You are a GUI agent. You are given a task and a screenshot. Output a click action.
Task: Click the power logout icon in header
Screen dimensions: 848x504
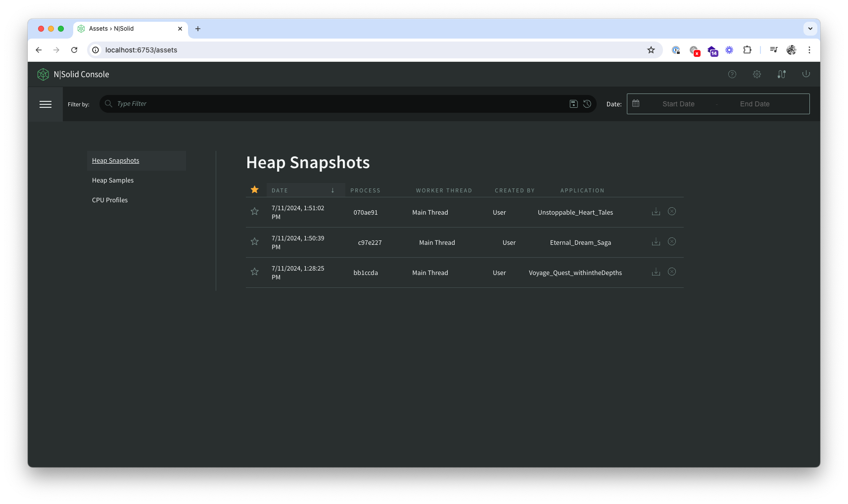coord(806,74)
